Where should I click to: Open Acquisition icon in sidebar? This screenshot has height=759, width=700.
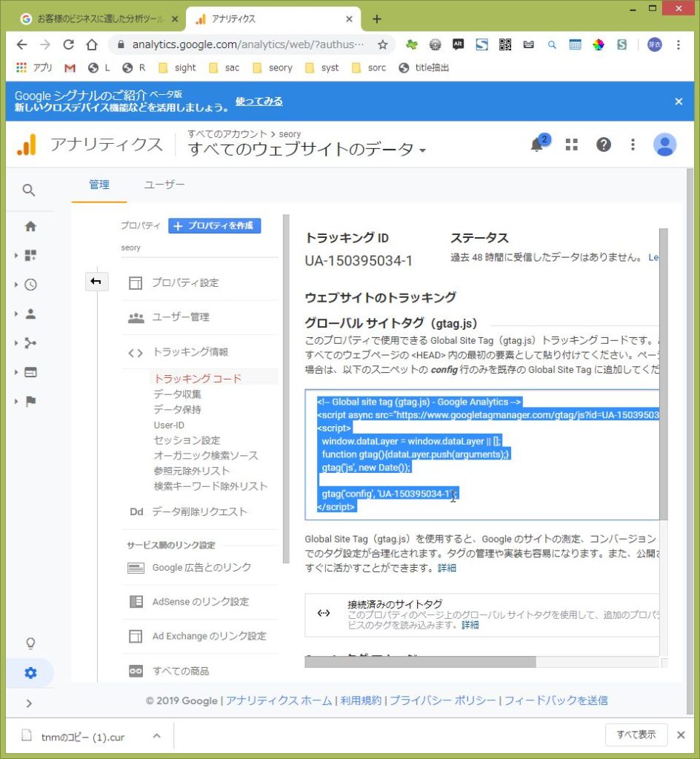(30, 343)
